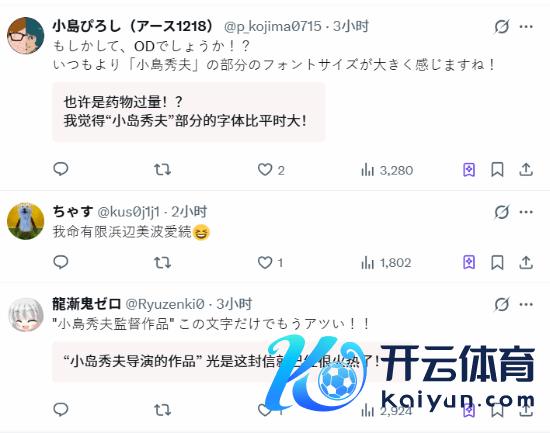This screenshot has height=433, width=550.
Task: Click Grok explain icon on 小島ぴろし's tweet
Action: point(502,27)
